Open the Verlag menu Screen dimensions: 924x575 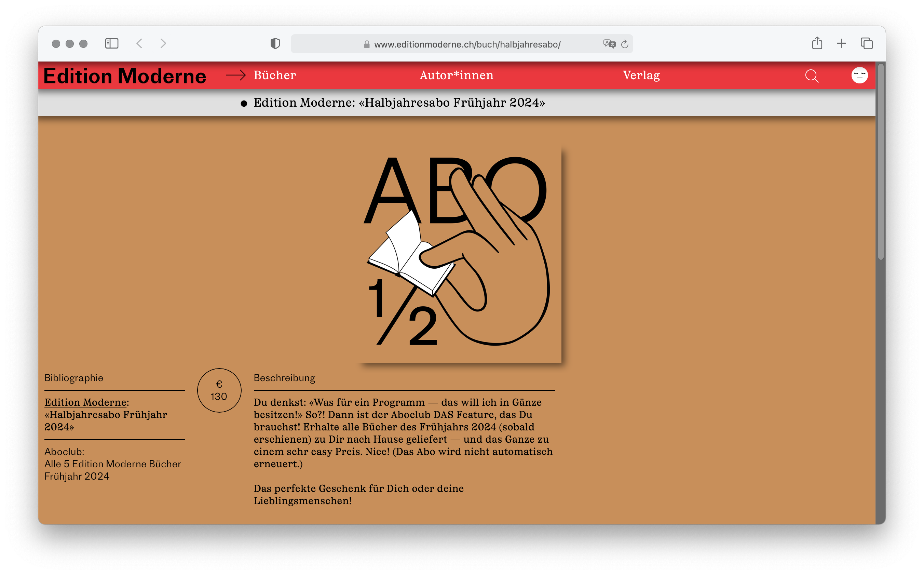[x=641, y=75]
